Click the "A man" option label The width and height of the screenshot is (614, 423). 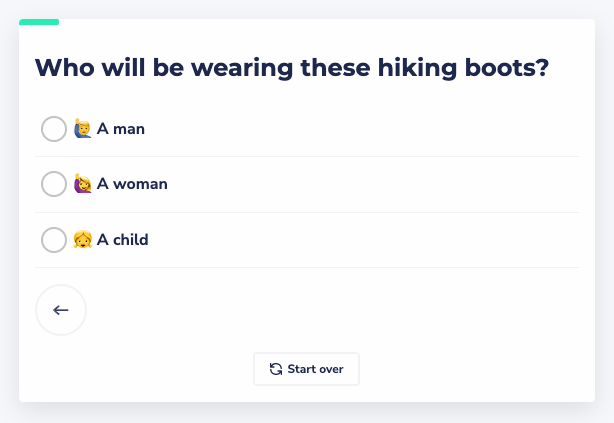121,129
